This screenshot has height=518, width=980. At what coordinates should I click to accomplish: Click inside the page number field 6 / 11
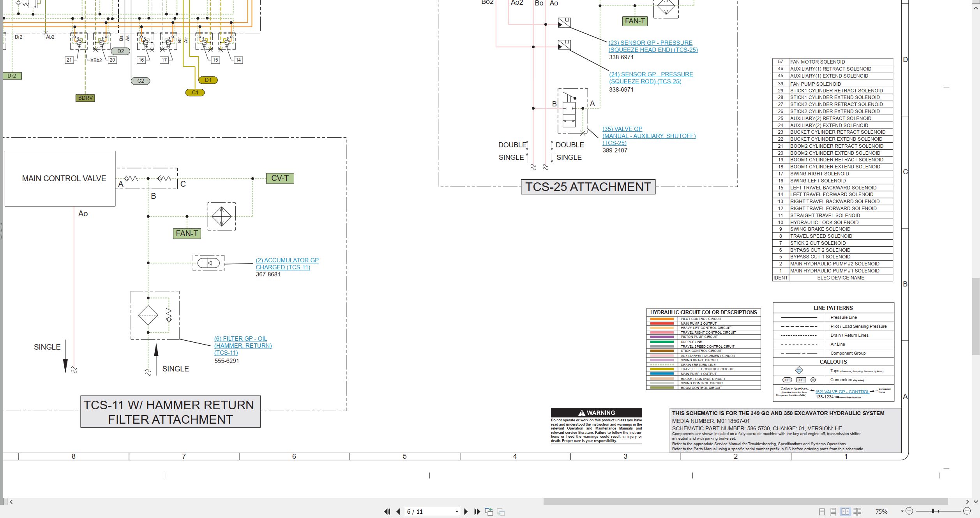pyautogui.click(x=429, y=511)
